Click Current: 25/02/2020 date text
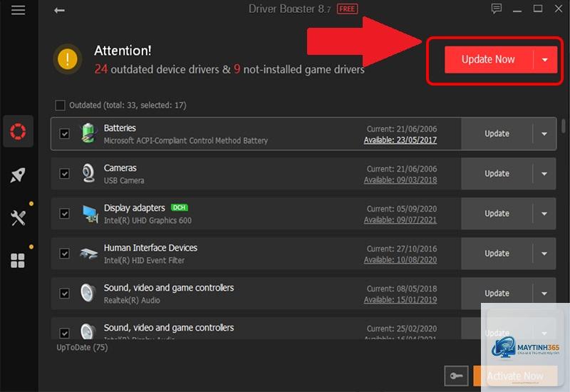The height and width of the screenshot is (392, 570). (x=402, y=329)
